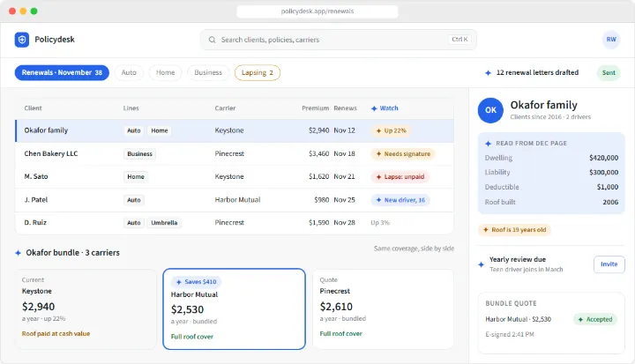Open the D. Ruiz client row
The image size is (635, 364).
(x=235, y=223)
